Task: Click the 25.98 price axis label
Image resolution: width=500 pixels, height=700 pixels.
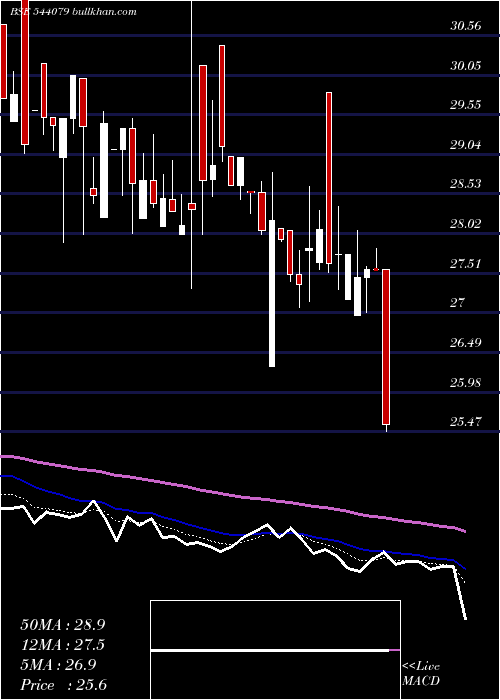Action: (x=466, y=383)
